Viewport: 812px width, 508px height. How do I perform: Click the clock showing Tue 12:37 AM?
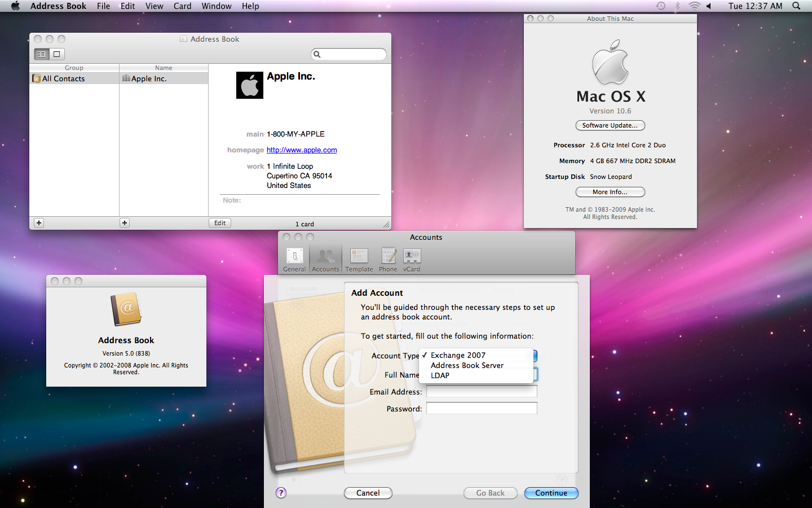click(755, 6)
